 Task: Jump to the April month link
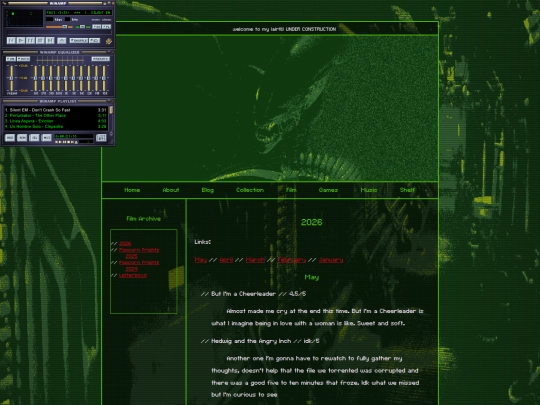click(x=226, y=260)
